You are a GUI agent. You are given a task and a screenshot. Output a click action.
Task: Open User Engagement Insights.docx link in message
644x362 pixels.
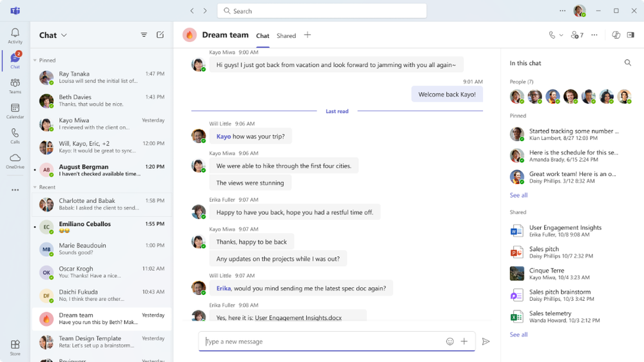(298, 318)
